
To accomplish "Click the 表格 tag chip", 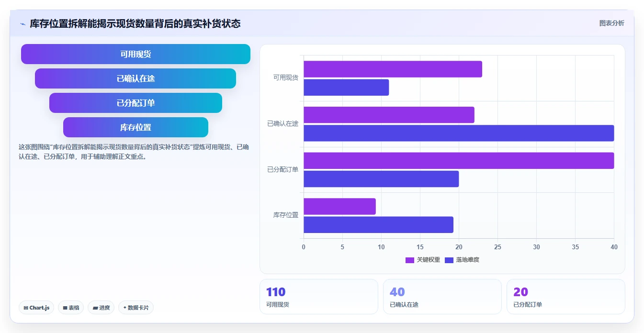I will [71, 308].
